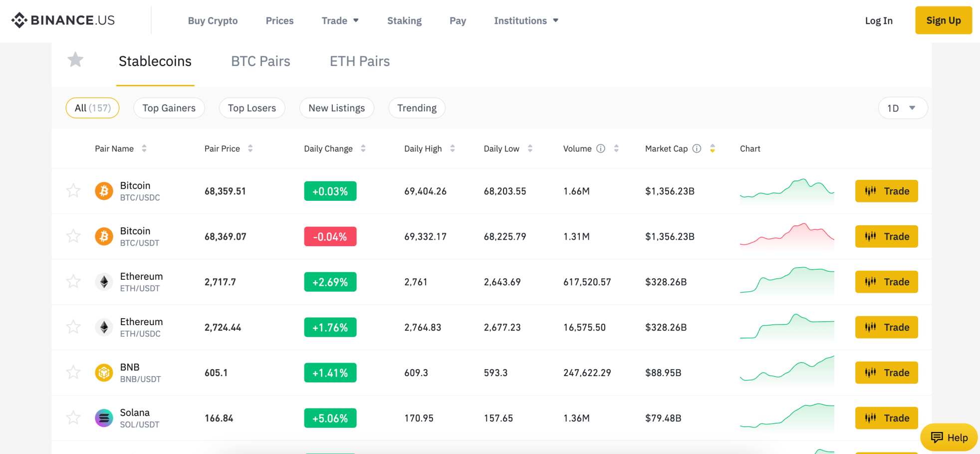
Task: Open Buy Crypto page
Action: (213, 20)
